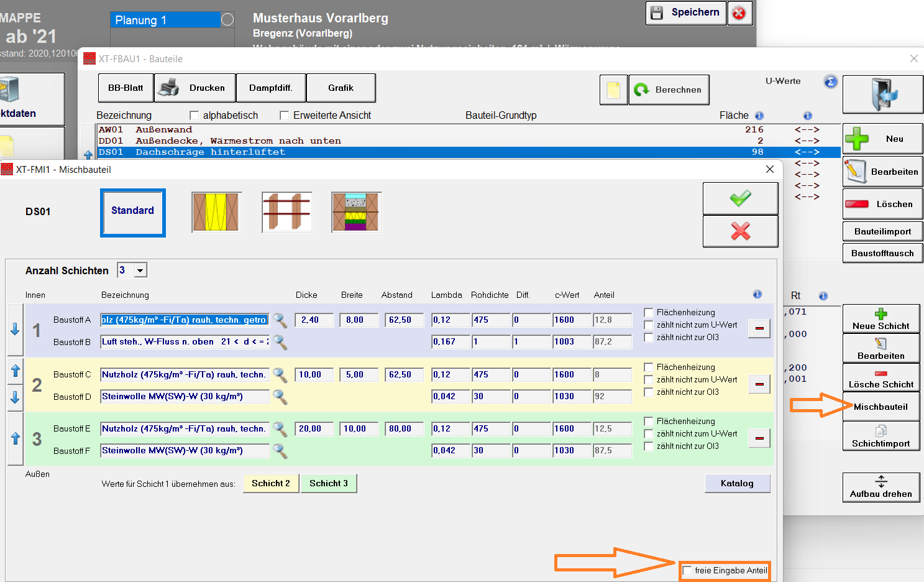Viewport: 924px width, 582px height.
Task: Click the Lösche Schicht button
Action: point(881,377)
